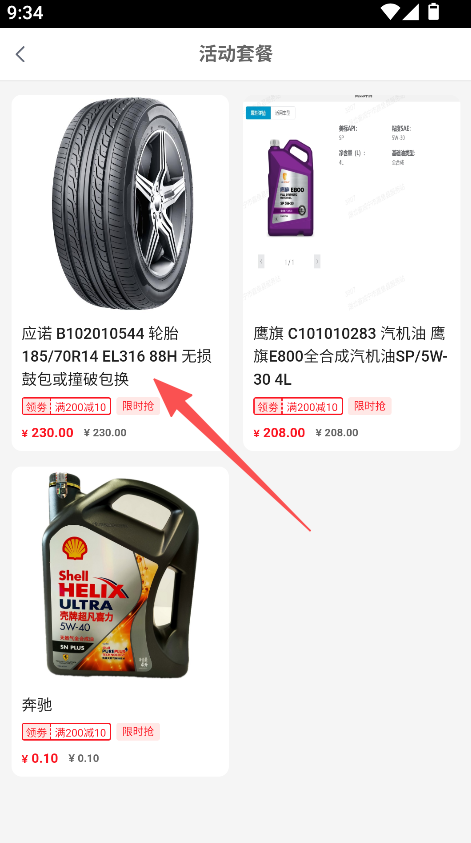Open the Shell Helix Ultra product image
Image resolution: width=471 pixels, height=843 pixels.
point(120,576)
